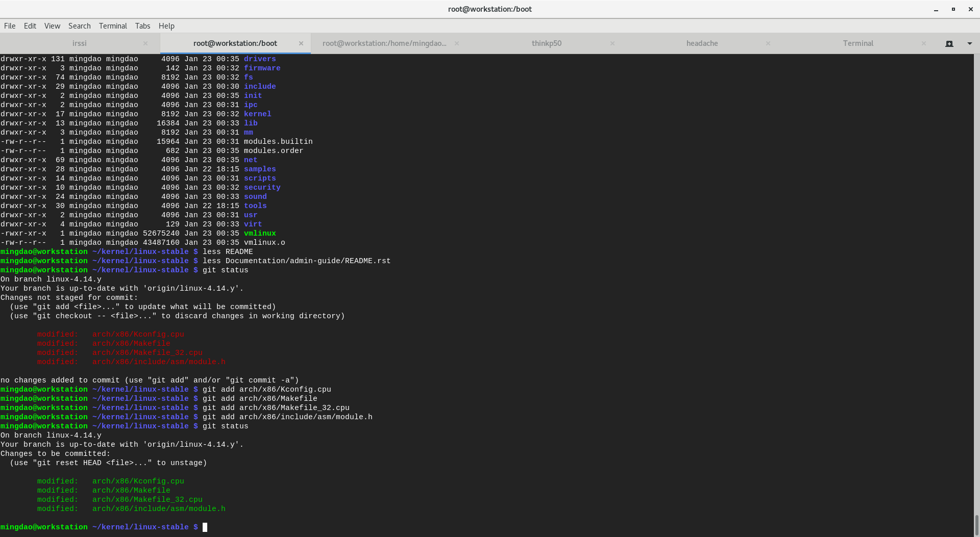Image resolution: width=980 pixels, height=537 pixels.
Task: Click red 'arch/x86/Kconfig.cpu' unstaged entry
Action: pyautogui.click(x=138, y=335)
